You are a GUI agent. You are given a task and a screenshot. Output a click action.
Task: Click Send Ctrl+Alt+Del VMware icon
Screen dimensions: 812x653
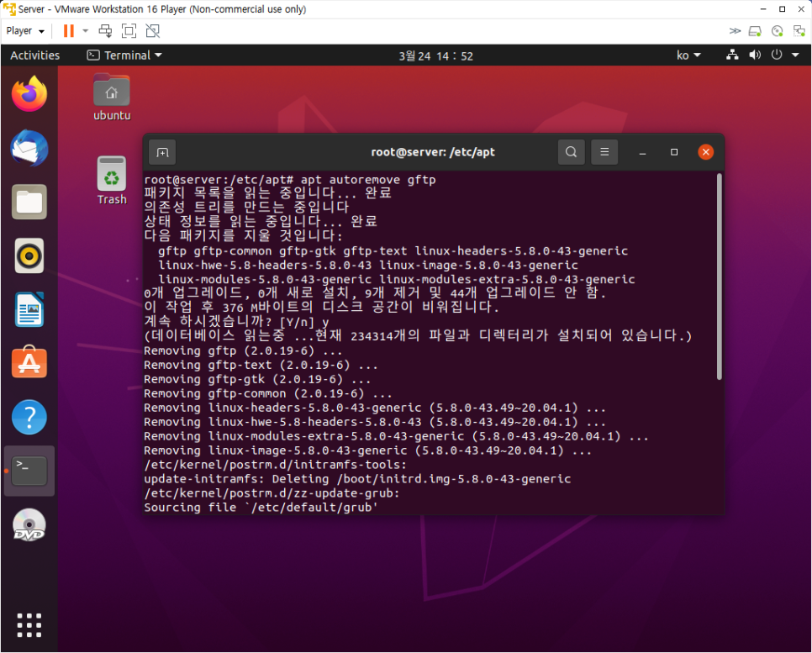click(105, 31)
